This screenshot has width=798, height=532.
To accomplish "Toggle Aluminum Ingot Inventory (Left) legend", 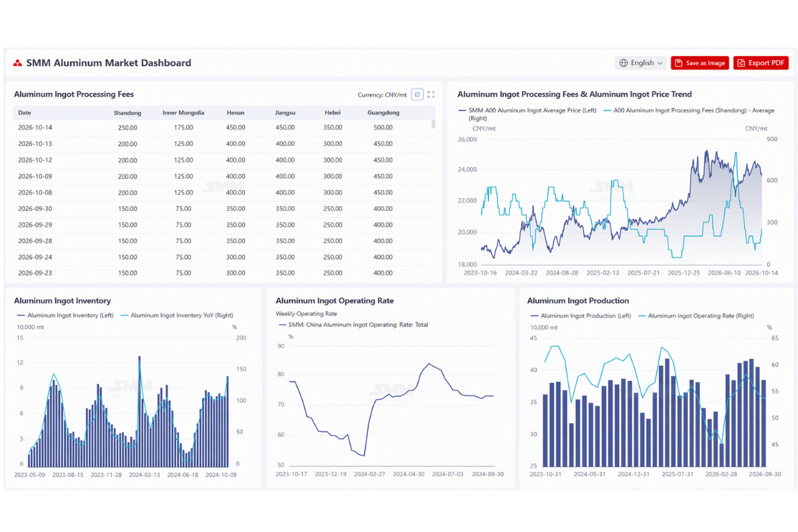I will click(x=66, y=315).
